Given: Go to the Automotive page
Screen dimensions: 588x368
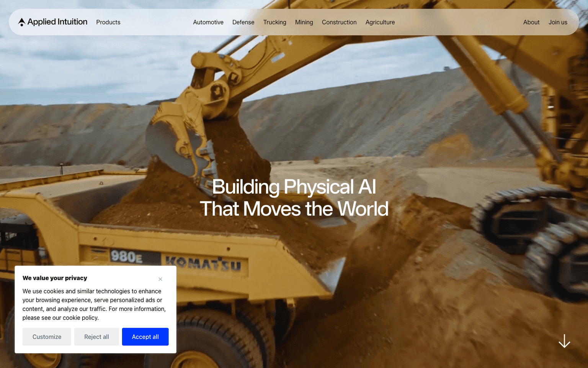Looking at the screenshot, I should click(208, 22).
